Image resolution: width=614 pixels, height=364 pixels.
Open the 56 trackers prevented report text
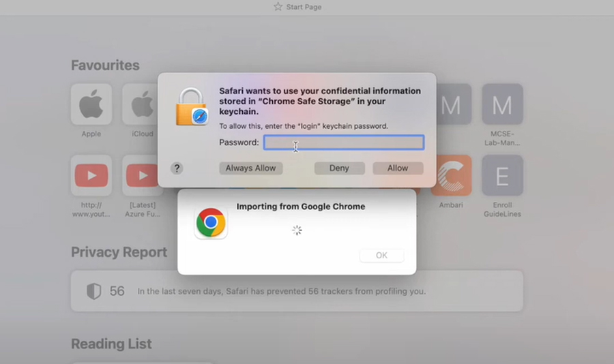(x=281, y=291)
